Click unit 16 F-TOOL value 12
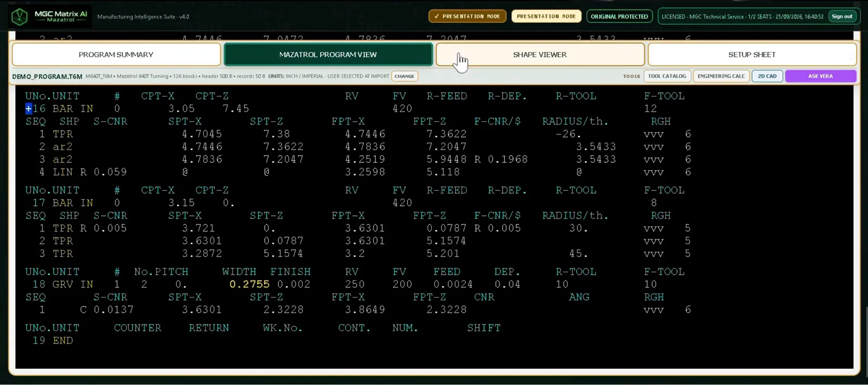 tap(650, 108)
